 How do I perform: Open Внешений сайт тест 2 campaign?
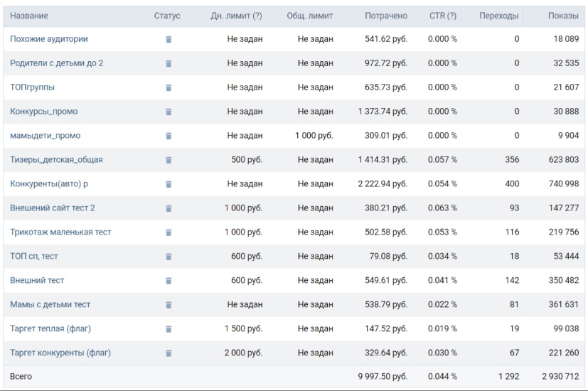[x=53, y=208]
